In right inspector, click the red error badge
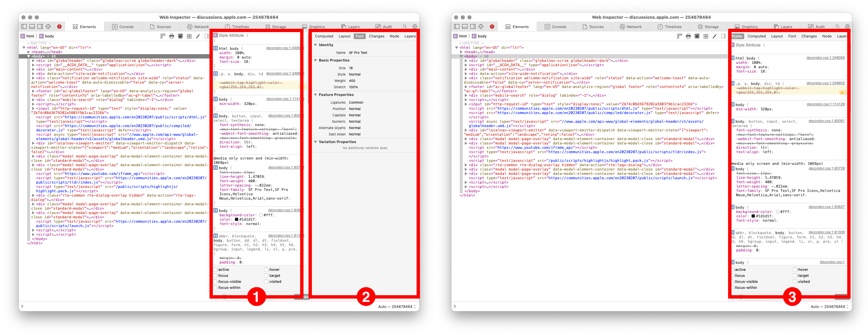This screenshot has width=868, height=336. click(492, 26)
